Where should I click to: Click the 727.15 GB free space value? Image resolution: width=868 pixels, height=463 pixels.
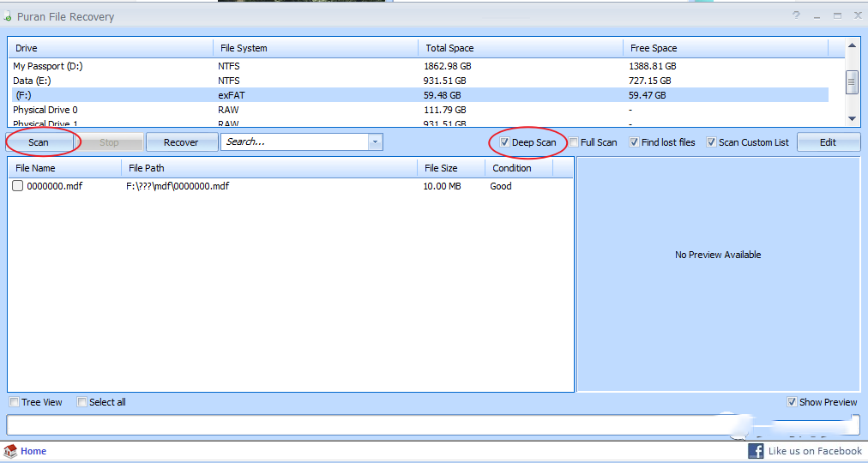pyautogui.click(x=650, y=81)
